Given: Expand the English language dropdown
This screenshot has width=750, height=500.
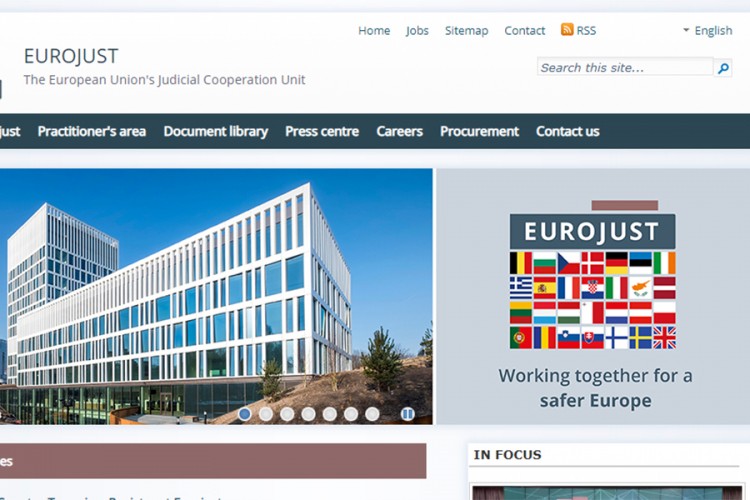Looking at the screenshot, I should pos(707,31).
